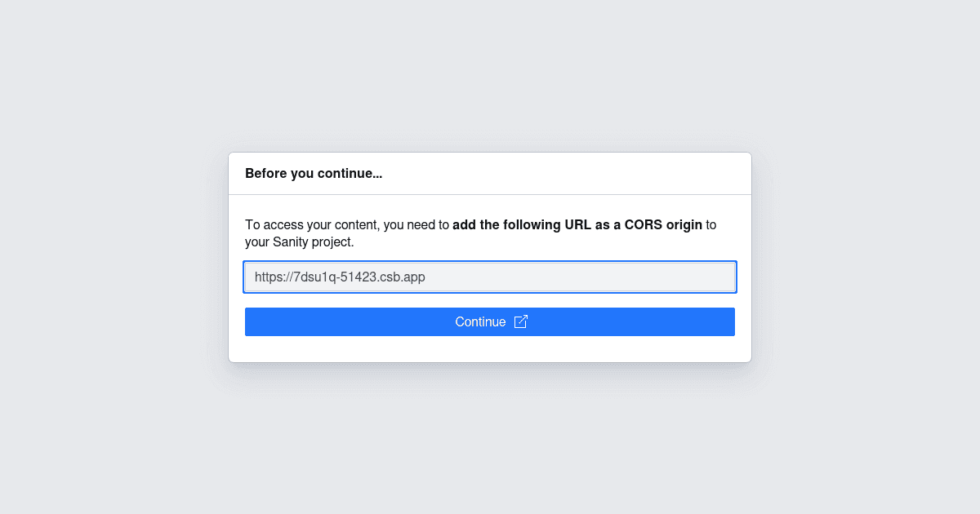This screenshot has height=514, width=980.
Task: Click the instruction sentence mentioning your Sanity project
Action: click(480, 233)
